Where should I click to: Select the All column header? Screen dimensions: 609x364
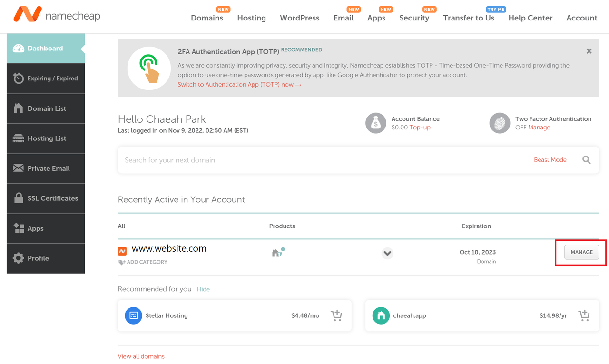(121, 226)
